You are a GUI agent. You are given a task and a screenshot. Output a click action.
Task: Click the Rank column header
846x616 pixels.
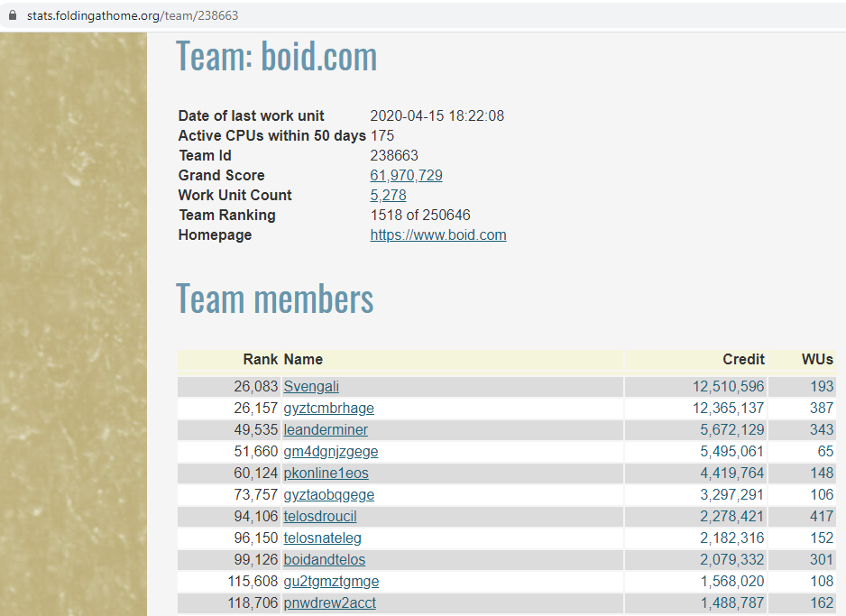coord(261,359)
